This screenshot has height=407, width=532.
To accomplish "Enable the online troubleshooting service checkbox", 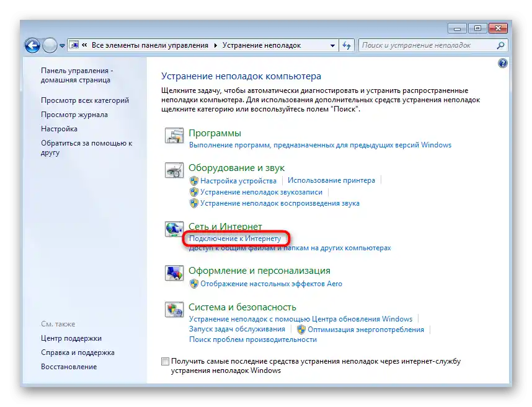I will click(x=165, y=362).
